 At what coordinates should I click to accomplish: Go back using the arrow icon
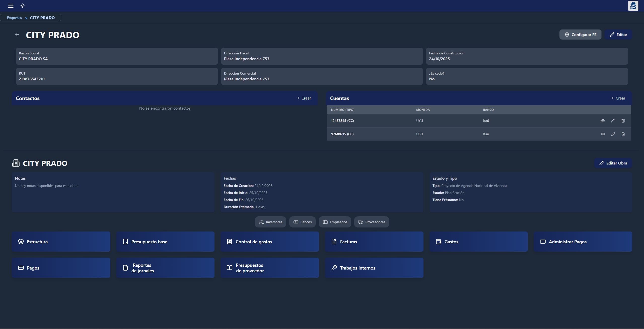click(17, 35)
